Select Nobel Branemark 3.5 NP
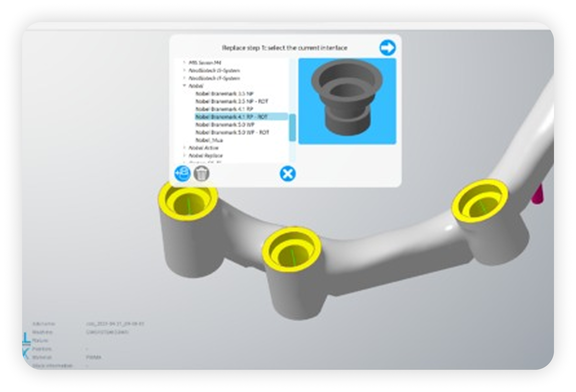576x392 pixels. (224, 93)
